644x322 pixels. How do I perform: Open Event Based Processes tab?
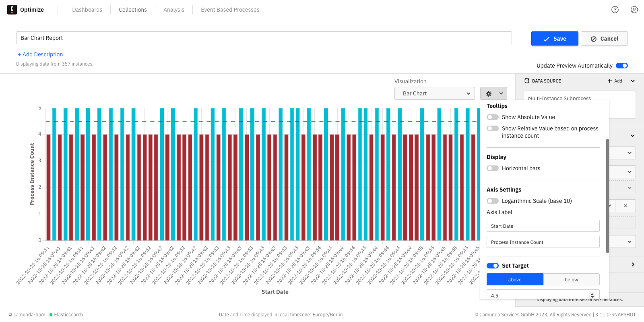pos(230,10)
